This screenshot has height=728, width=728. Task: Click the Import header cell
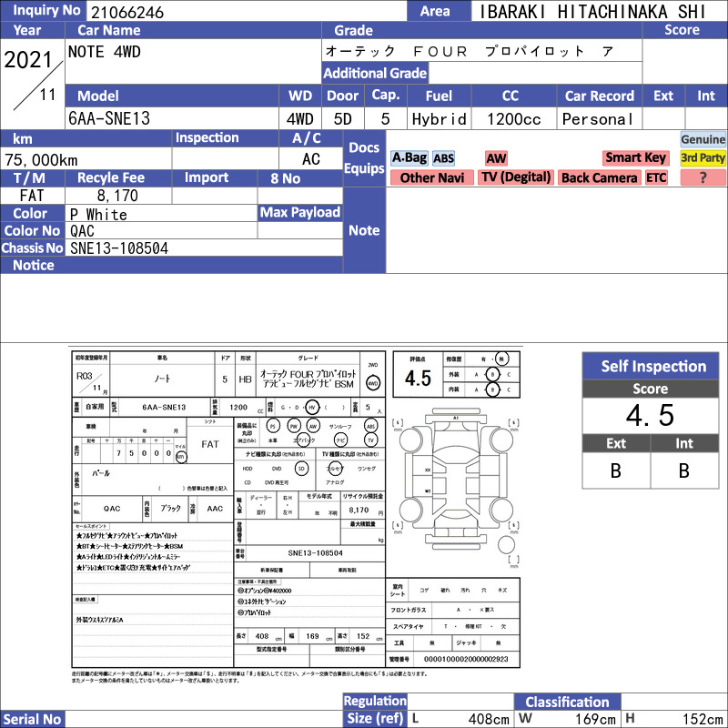coord(214,177)
